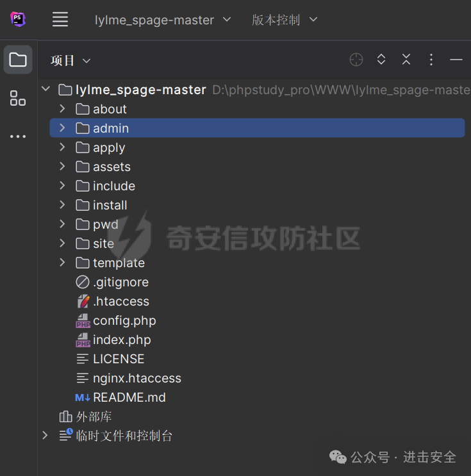
Task: Click the folder icon beside template
Action: point(82,263)
